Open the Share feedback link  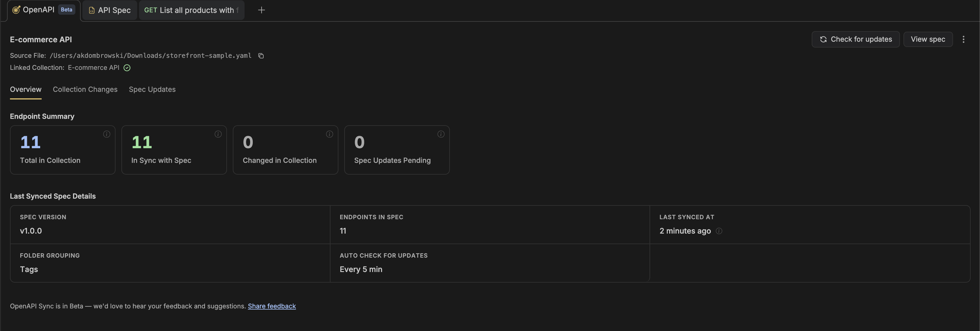coord(272,306)
